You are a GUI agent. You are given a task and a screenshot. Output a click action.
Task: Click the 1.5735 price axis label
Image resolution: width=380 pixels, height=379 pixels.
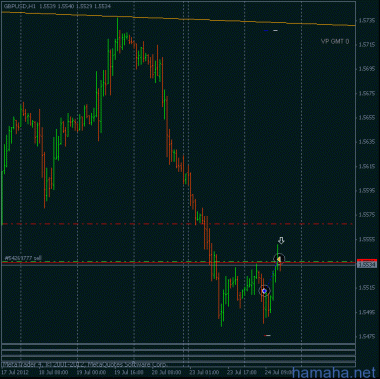tap(366, 21)
